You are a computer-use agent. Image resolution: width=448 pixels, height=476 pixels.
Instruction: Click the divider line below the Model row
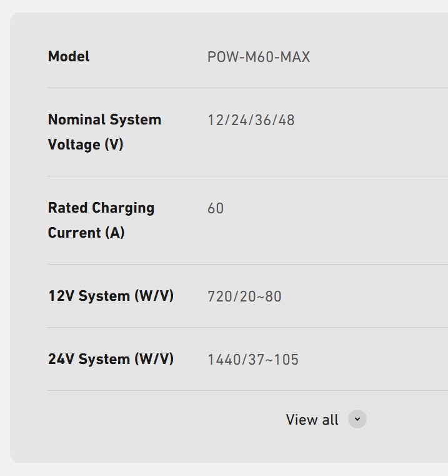pos(247,88)
